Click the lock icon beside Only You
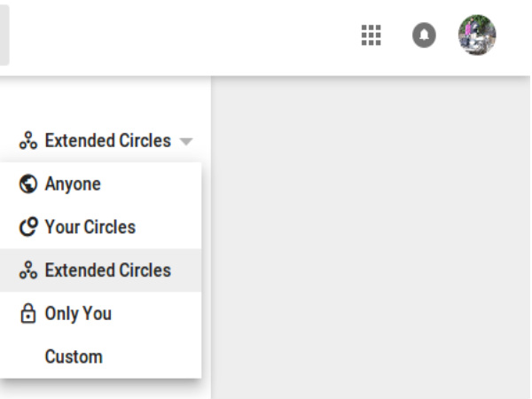532x399 pixels. (x=27, y=313)
